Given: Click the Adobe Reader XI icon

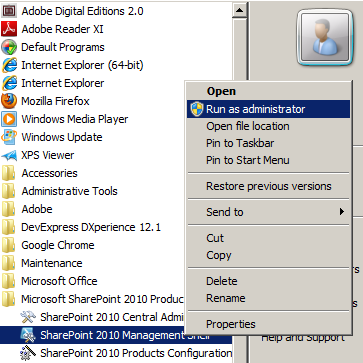Looking at the screenshot, I should pos(9,29).
